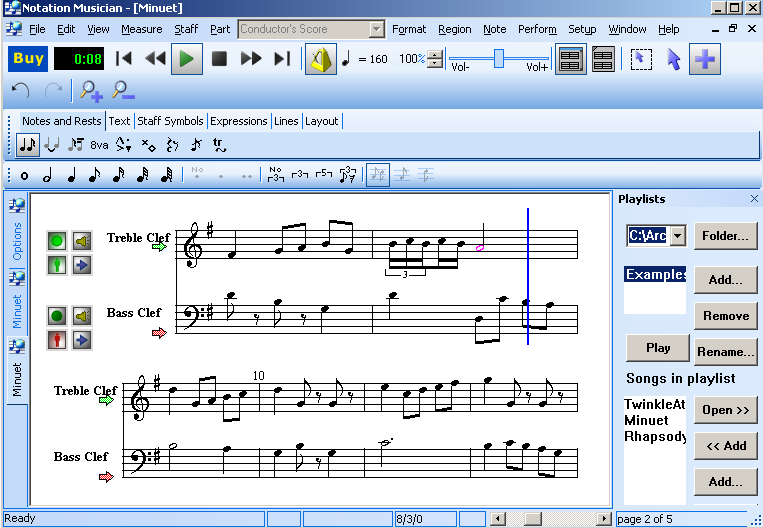Choose the whole note duration
Image resolution: width=763 pixels, height=528 pixels.
[24, 176]
